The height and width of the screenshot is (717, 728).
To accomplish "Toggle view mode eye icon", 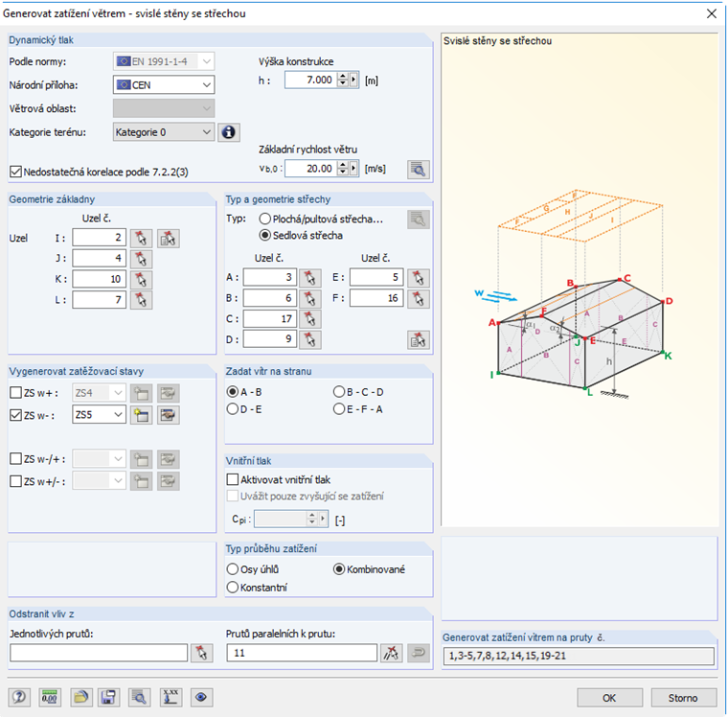I will 201,697.
